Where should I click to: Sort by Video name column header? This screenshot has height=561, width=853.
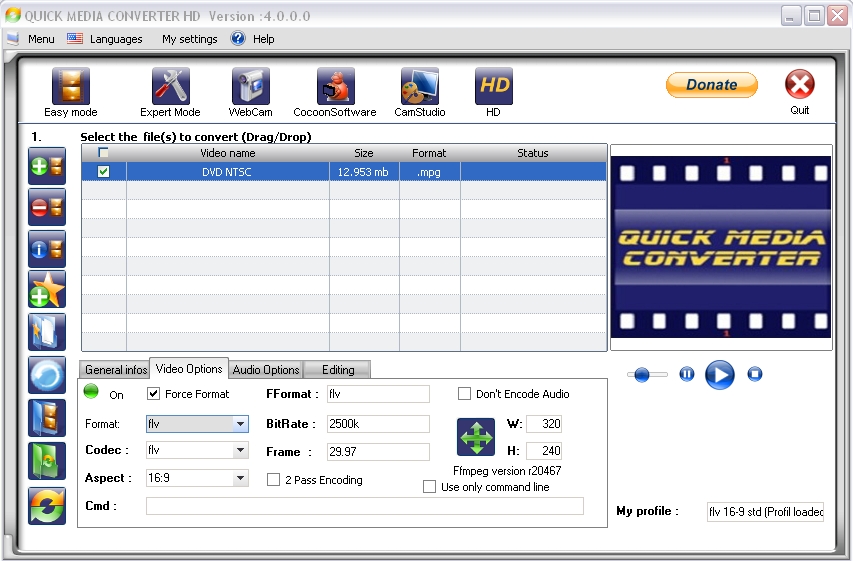(x=227, y=153)
